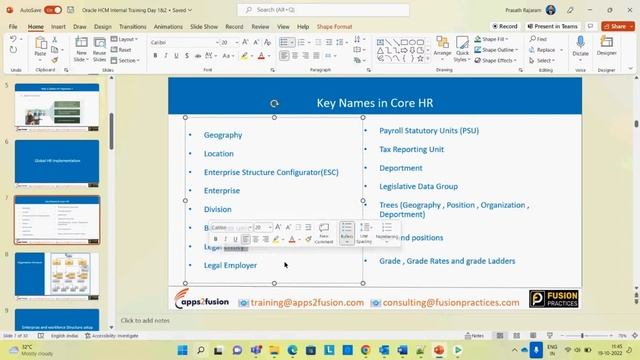Click the Cut scissors icon
The height and width of the screenshot is (360, 640).
tap(55, 40)
